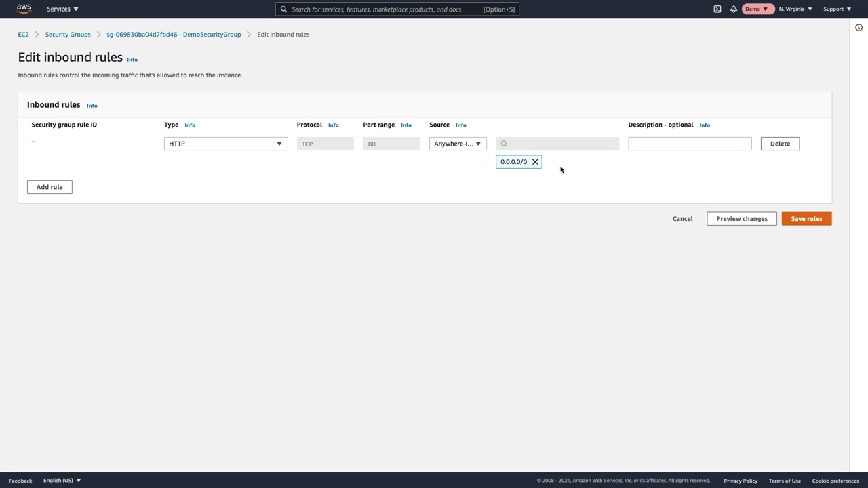Click the port range 80 field
Screen dimensions: 868x488
[391, 144]
